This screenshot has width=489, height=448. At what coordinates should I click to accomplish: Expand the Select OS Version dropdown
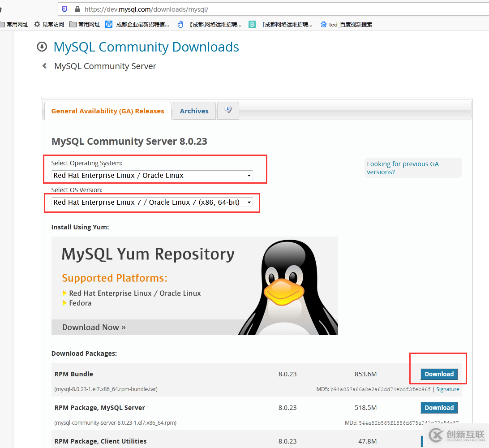point(152,202)
